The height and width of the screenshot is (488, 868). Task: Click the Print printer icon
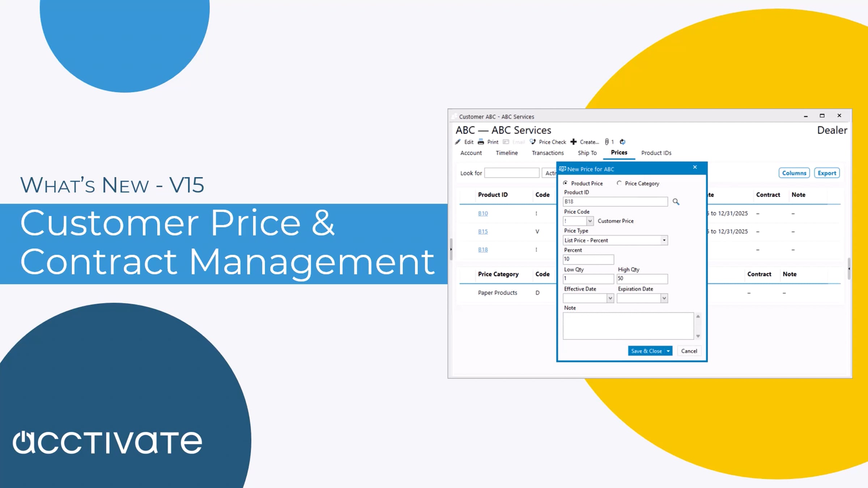point(481,142)
